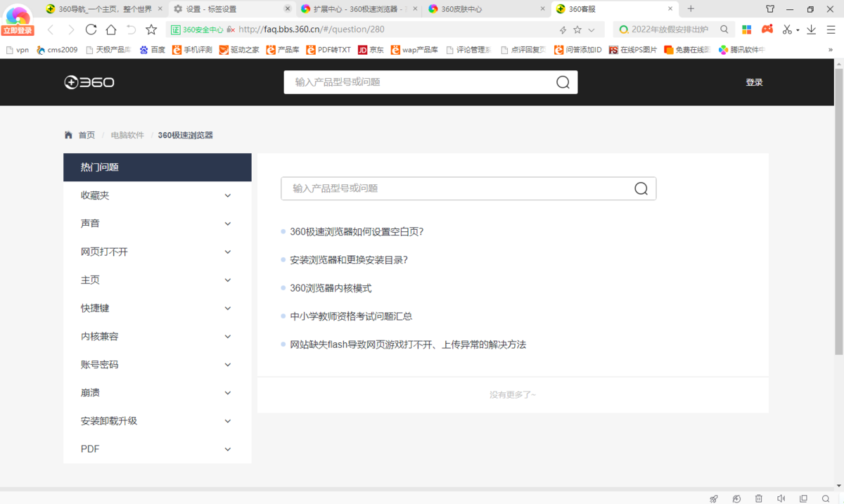
Task: Expand the 收藏夹 category chevron
Action: pyautogui.click(x=227, y=195)
